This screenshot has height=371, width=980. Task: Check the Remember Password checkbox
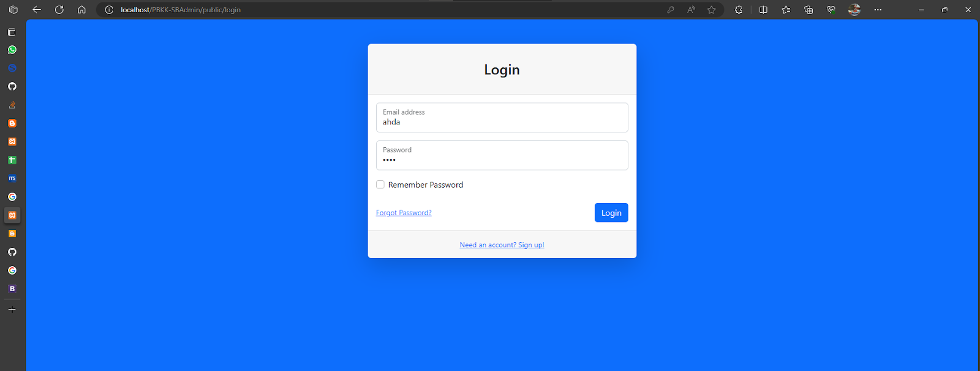pos(380,185)
